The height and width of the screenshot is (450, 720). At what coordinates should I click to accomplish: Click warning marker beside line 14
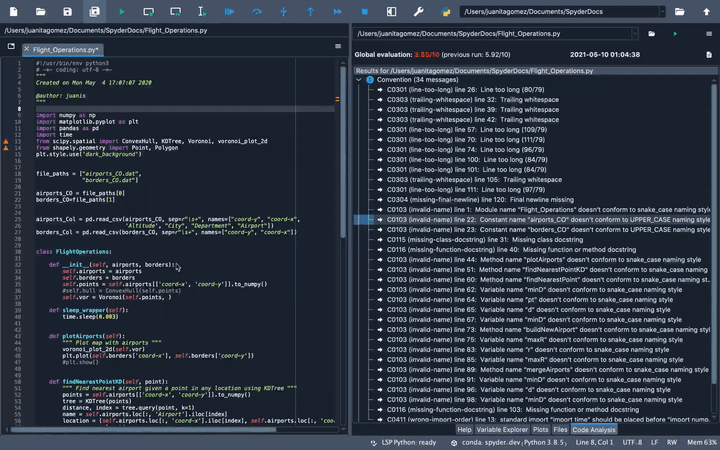pyautogui.click(x=6, y=148)
